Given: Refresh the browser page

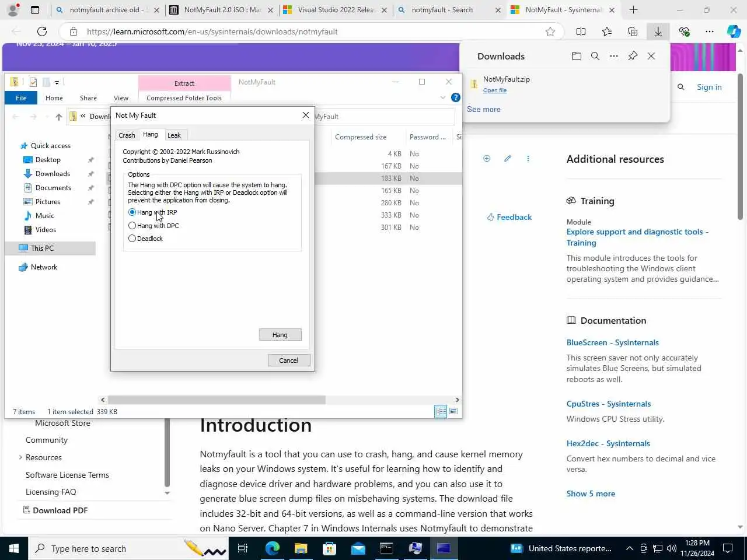Looking at the screenshot, I should coord(42,32).
